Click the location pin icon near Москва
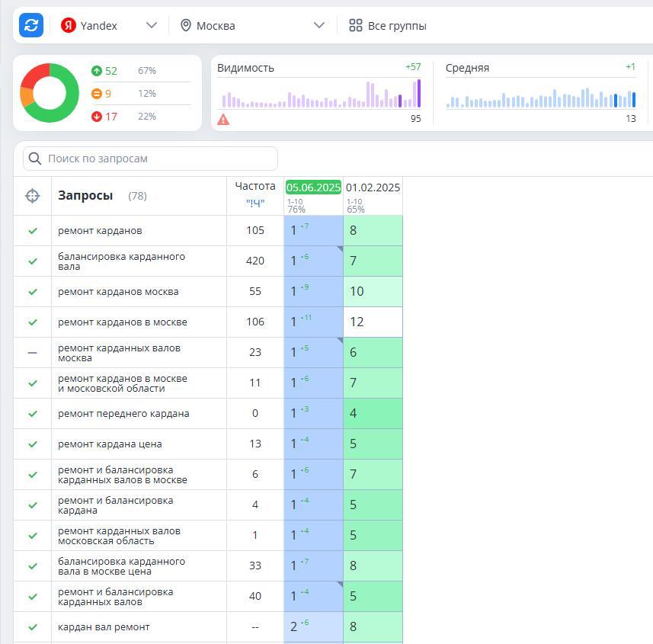The image size is (653, 644). (186, 25)
